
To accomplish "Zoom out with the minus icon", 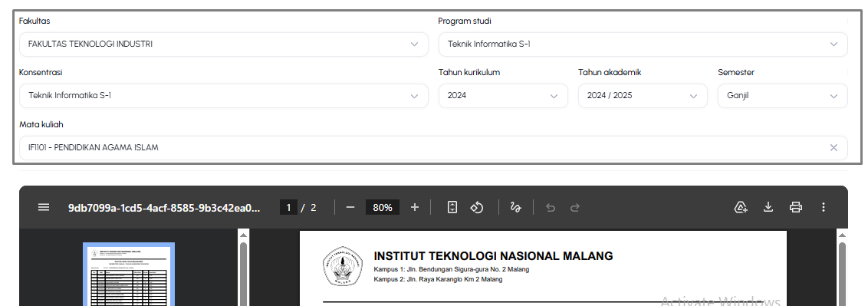I will pos(350,208).
